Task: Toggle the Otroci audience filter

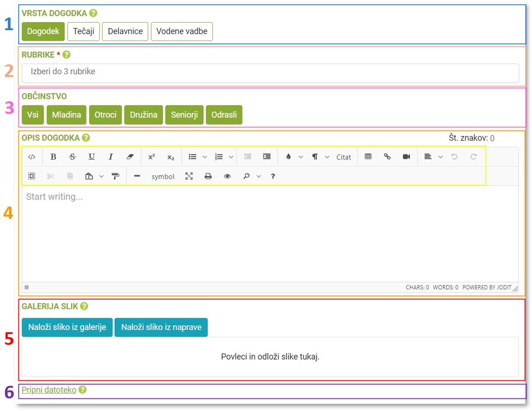Action: pyautogui.click(x=105, y=115)
